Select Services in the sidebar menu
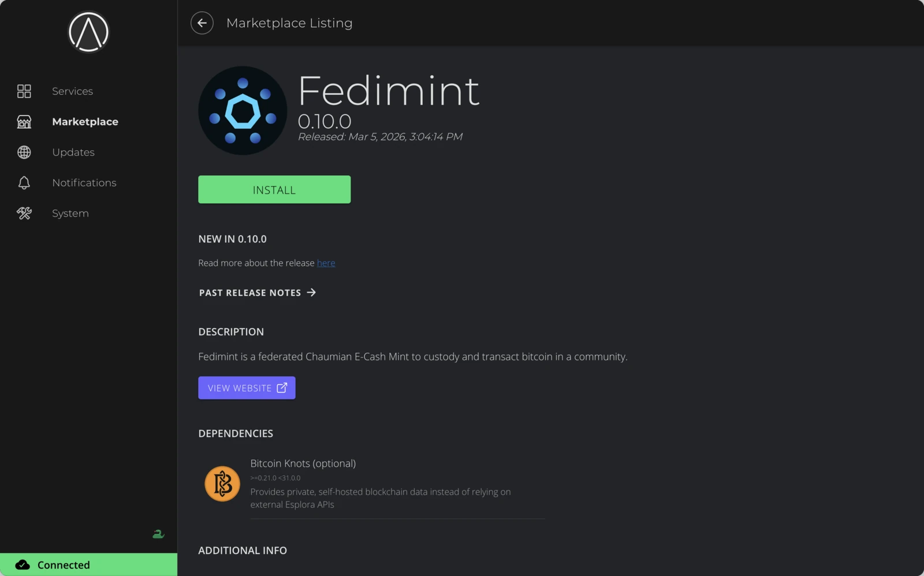Screen dimensions: 924x576 (73, 91)
